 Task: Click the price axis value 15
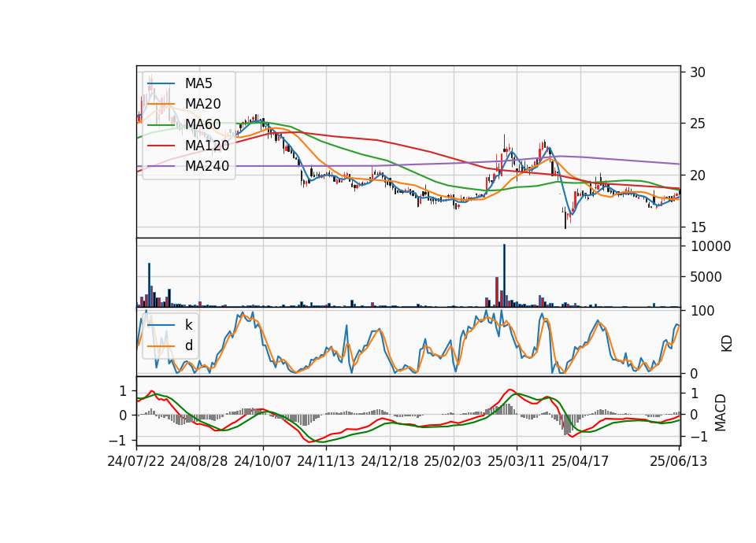point(698,227)
